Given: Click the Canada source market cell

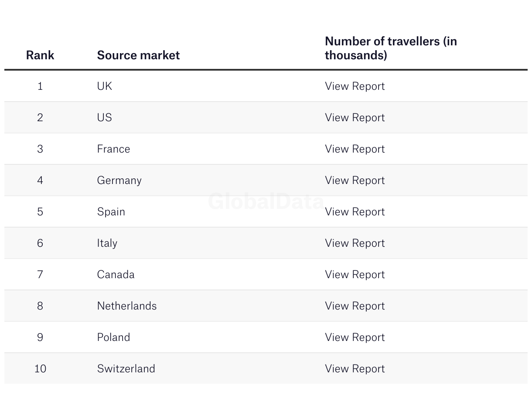Looking at the screenshot, I should point(116,275).
